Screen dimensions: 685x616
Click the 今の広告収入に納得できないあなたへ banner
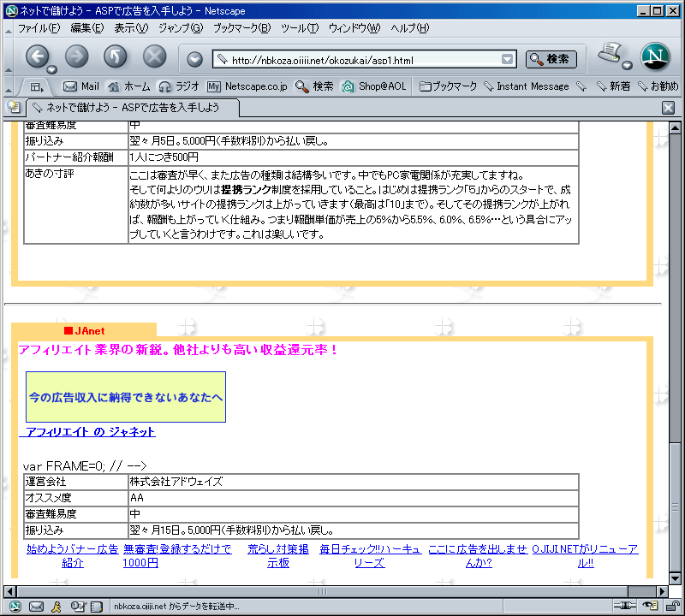click(126, 397)
